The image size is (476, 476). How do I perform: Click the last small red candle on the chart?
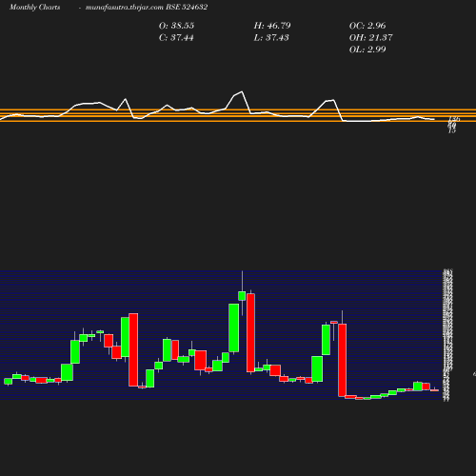coord(434,390)
